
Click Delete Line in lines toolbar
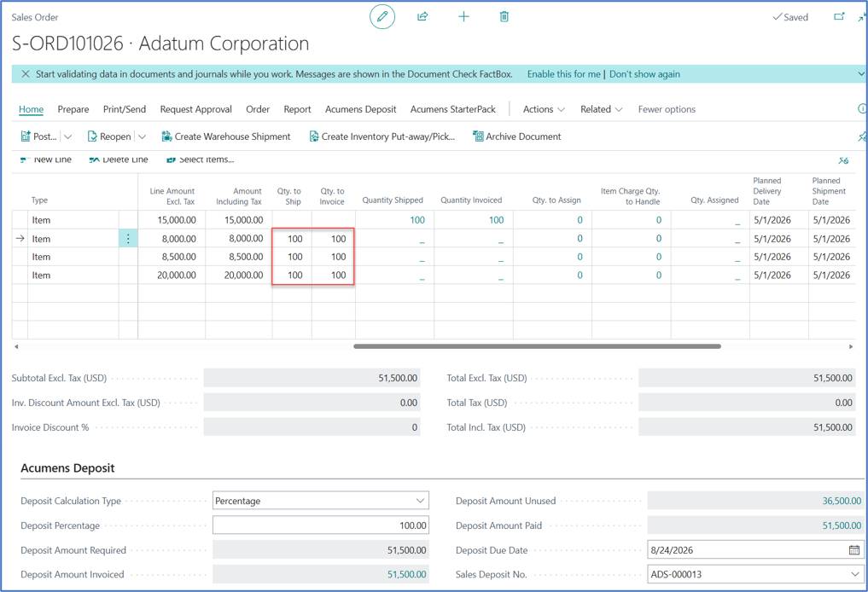coord(119,160)
